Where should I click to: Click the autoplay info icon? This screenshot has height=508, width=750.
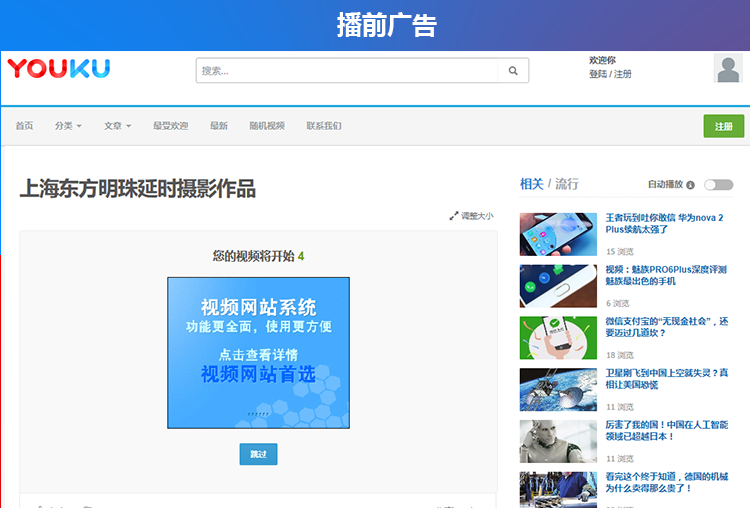[690, 185]
